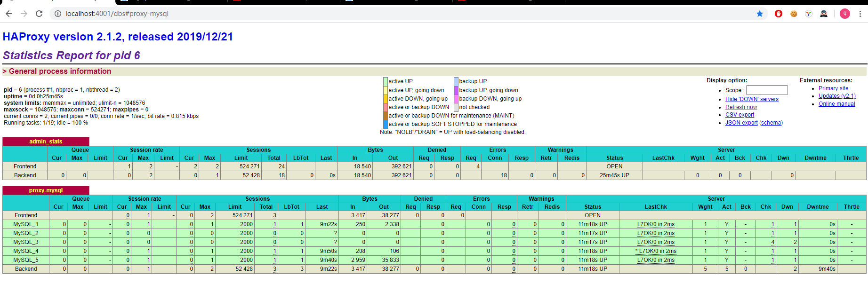Click the SOFT STOPPED blue legend swatch
The image size is (868, 292).
[386, 124]
